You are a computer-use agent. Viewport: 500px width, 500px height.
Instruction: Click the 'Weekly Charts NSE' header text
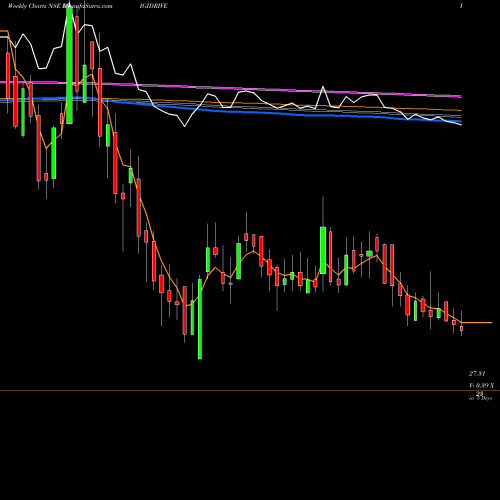(x=34, y=6)
